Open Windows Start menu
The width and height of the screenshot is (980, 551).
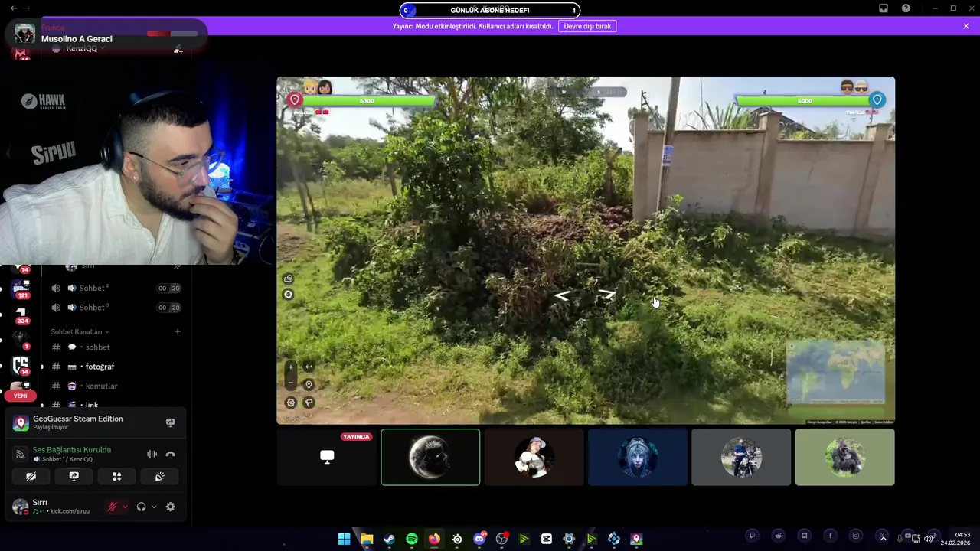pyautogui.click(x=345, y=539)
